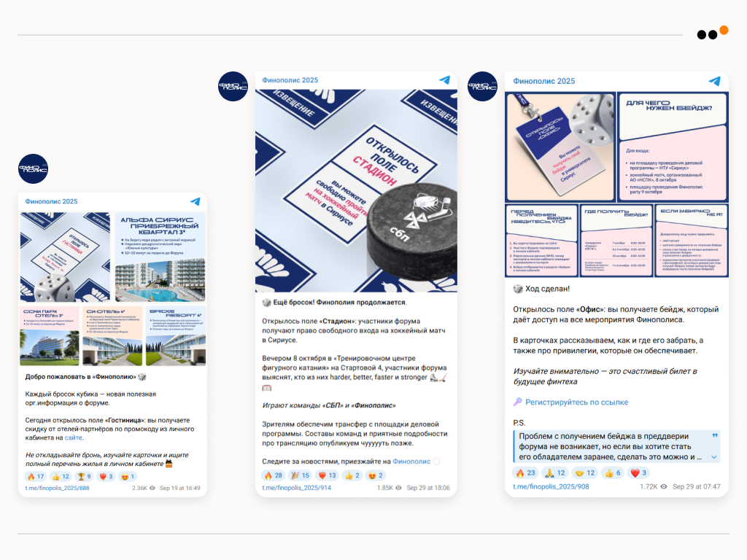The image size is (747, 560).
Task: Open the 'Для чего нужен бейдж?' card
Action: tap(673, 147)
